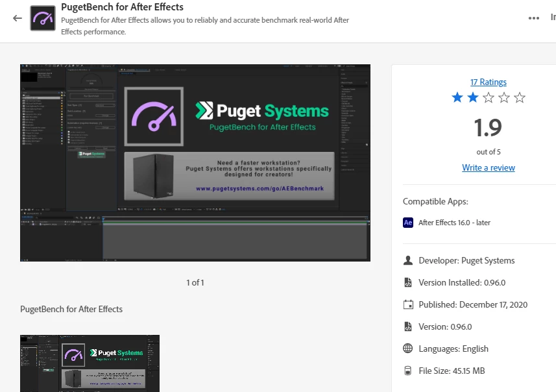Click the plugin description under the title

click(205, 26)
